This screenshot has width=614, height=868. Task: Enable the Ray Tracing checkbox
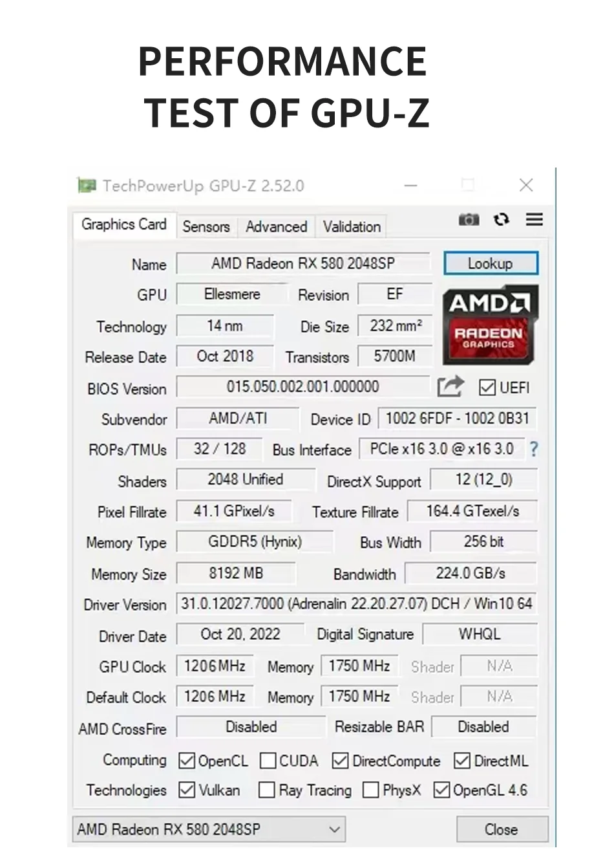(x=266, y=790)
